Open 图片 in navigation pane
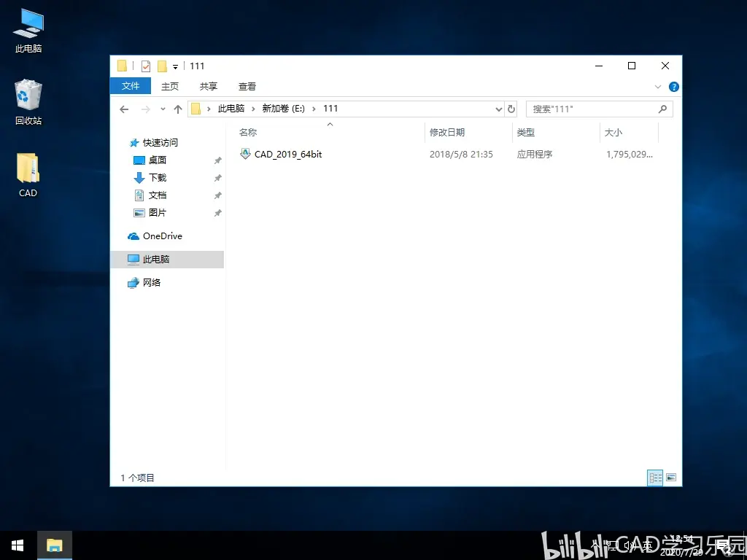Image resolution: width=747 pixels, height=560 pixels. (x=158, y=213)
